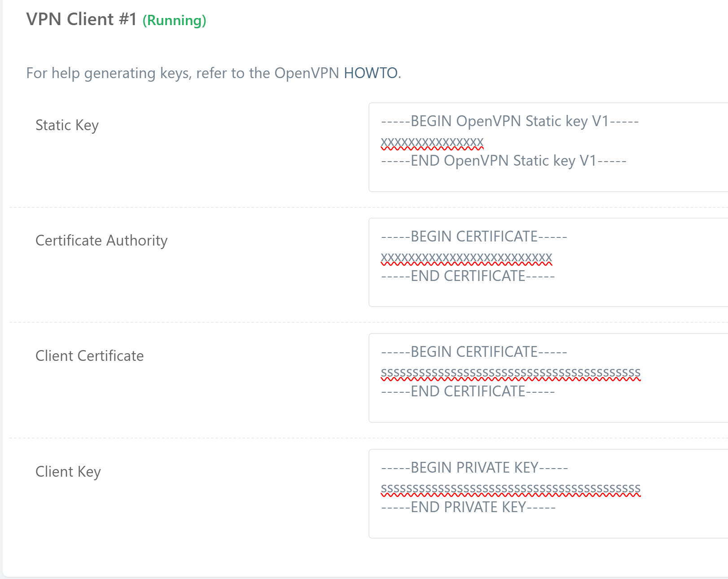The height and width of the screenshot is (579, 728).
Task: Click BEGIN CERTIFICATE line in Certificate Authority box
Action: pos(474,237)
